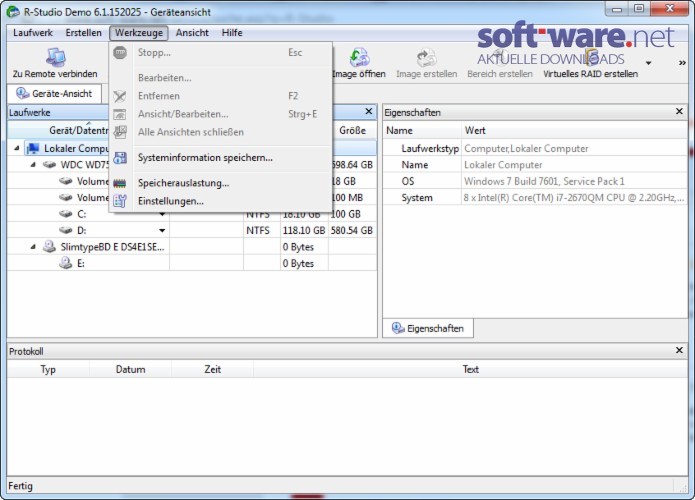Viewport: 695px width, 500px height.
Task: Select the Lokaler Computer icon
Action: tap(33, 148)
